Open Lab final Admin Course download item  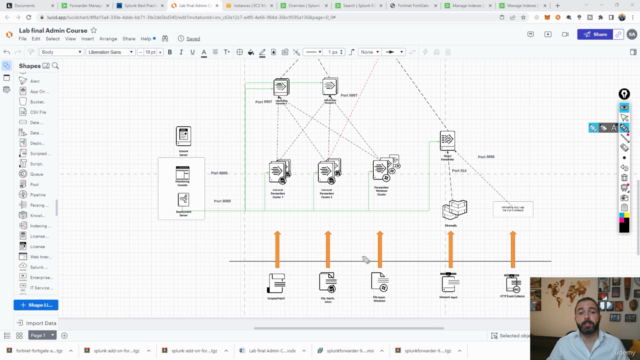click(x=271, y=351)
